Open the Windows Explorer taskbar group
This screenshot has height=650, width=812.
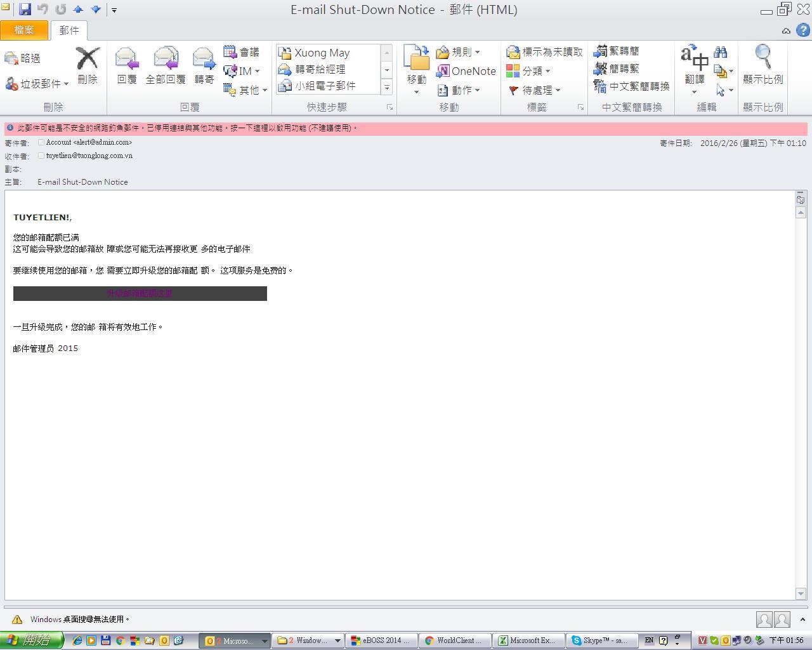309,640
